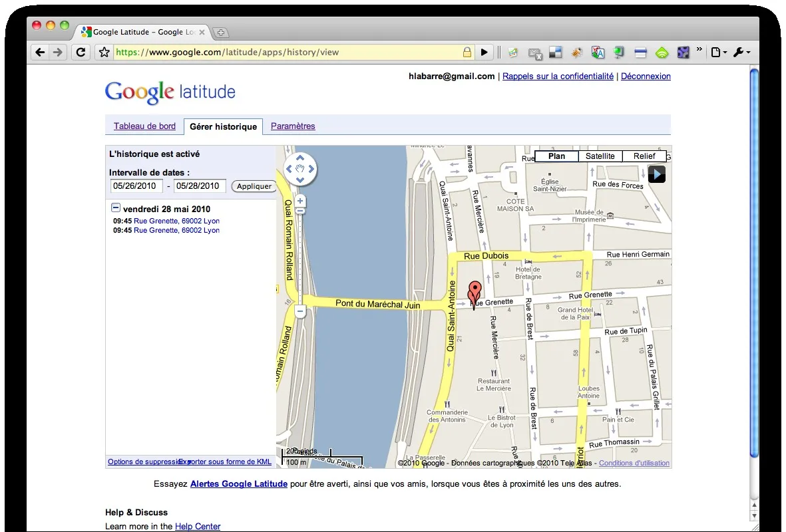The image size is (786, 532).
Task: Click Église Saint-Nizier on the map
Action: (550, 185)
